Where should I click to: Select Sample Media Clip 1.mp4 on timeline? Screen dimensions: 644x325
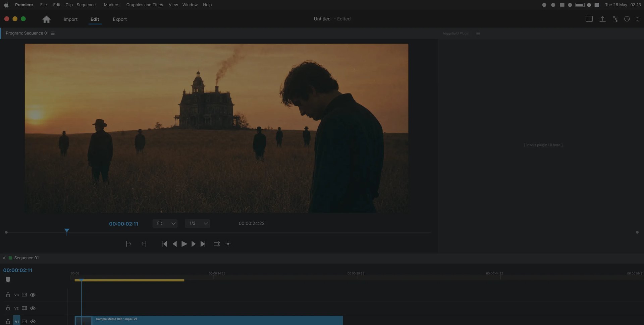point(209,320)
